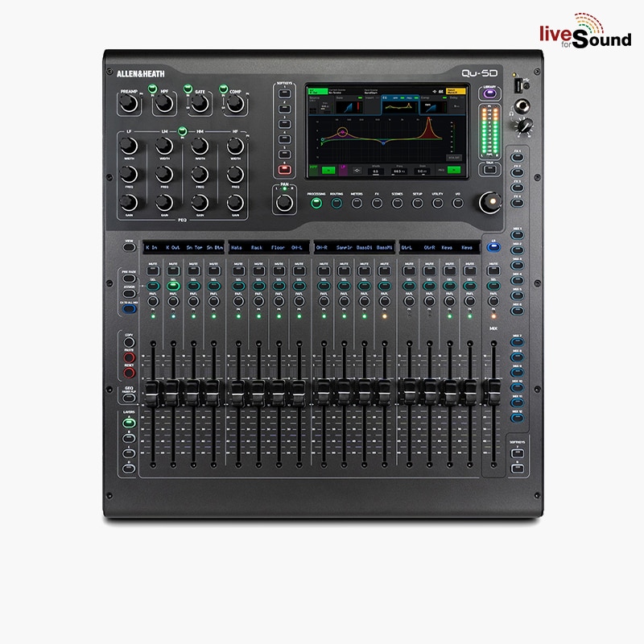Toggle the Gate In switch
The height and width of the screenshot is (644, 644).
pyautogui.click(x=188, y=89)
